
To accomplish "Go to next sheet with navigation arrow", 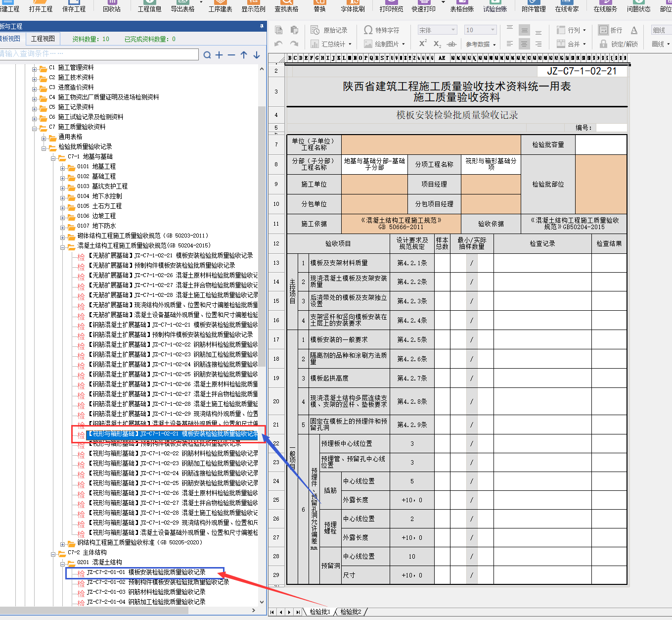I will (289, 612).
